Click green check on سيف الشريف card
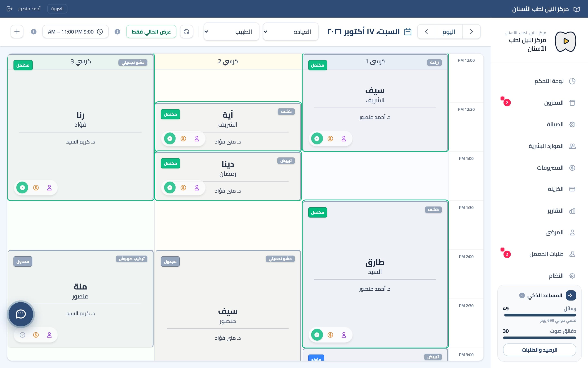This screenshot has height=368, width=588. coord(317,139)
